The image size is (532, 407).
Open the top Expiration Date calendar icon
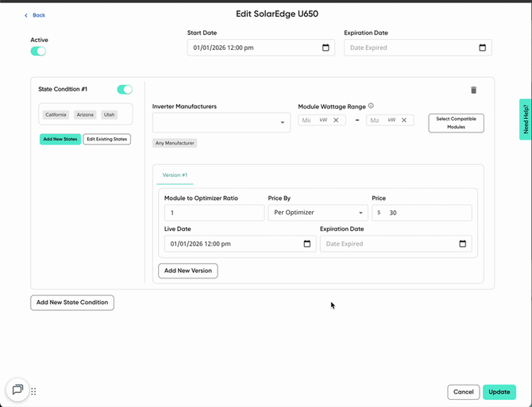click(482, 48)
